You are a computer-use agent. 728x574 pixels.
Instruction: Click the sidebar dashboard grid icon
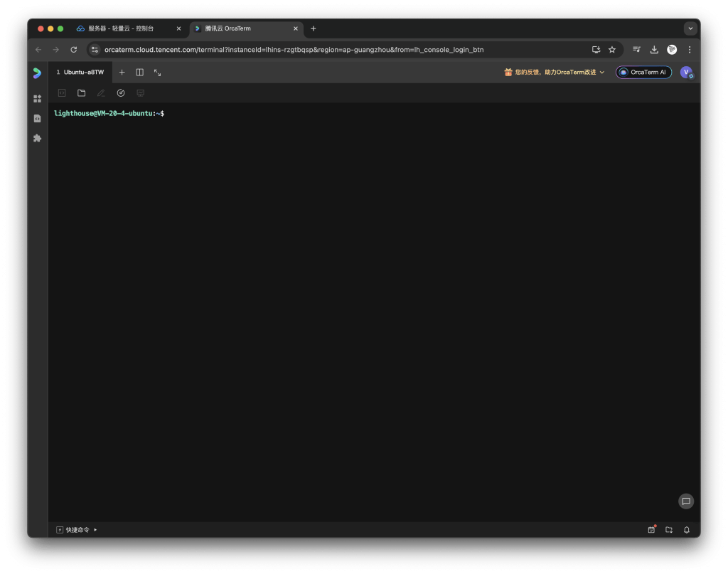tap(38, 98)
